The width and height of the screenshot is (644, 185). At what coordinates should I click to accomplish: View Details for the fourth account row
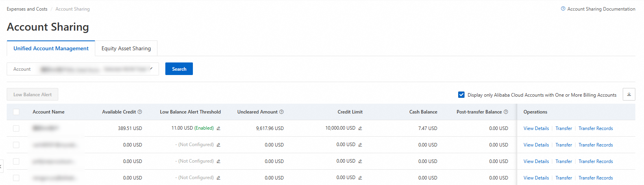pyautogui.click(x=536, y=178)
